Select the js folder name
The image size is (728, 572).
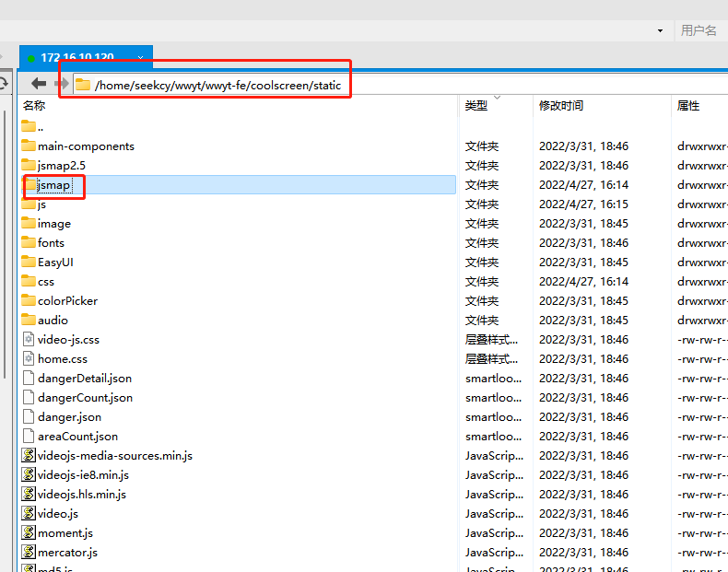(x=41, y=204)
